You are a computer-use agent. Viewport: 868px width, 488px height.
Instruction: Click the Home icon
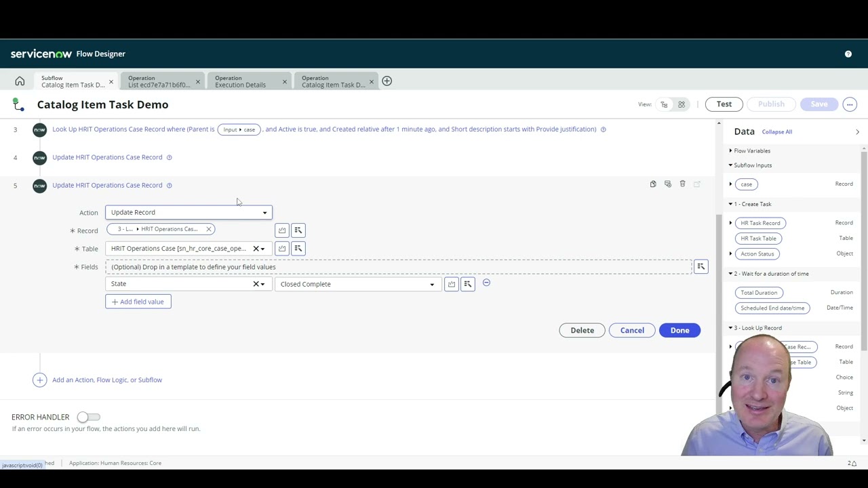pos(20,81)
